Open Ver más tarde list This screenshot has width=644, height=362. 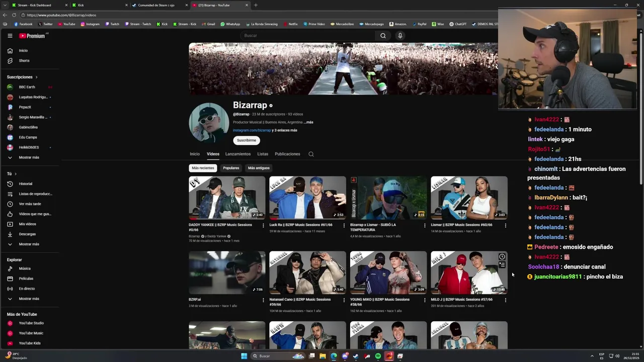tap(30, 204)
